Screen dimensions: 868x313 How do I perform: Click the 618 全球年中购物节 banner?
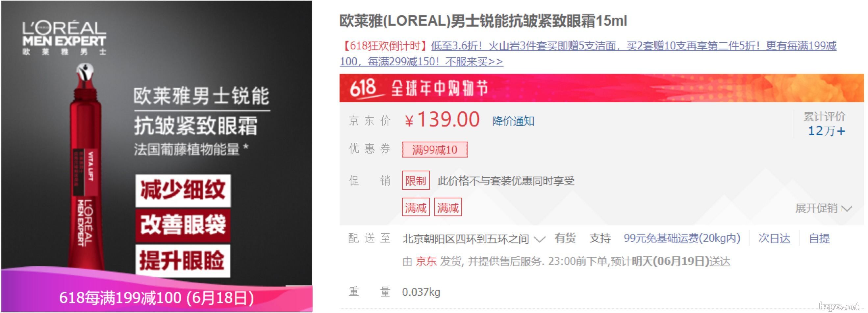click(x=601, y=88)
